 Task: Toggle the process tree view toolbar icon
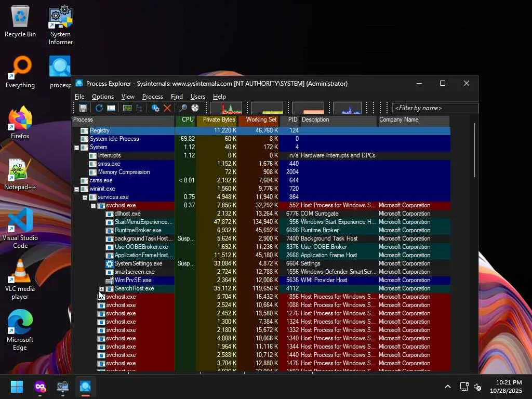point(139,108)
